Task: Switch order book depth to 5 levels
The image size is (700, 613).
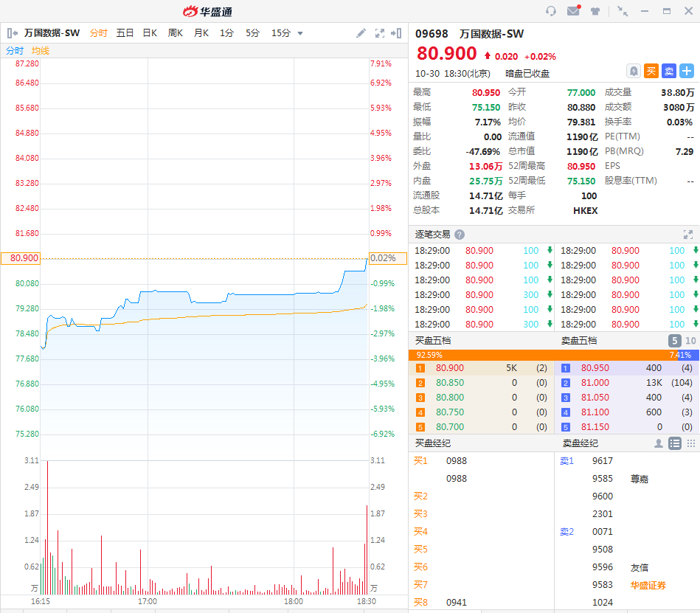Action: pyautogui.click(x=675, y=341)
